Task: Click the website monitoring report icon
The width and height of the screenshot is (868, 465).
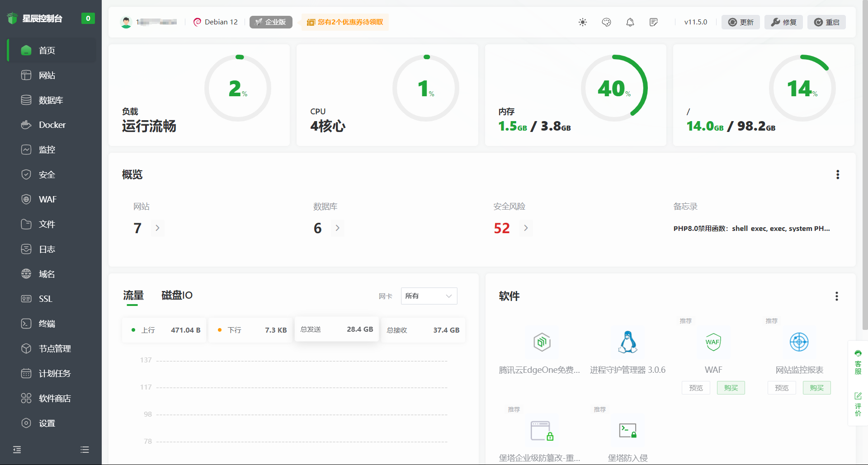Action: 799,342
